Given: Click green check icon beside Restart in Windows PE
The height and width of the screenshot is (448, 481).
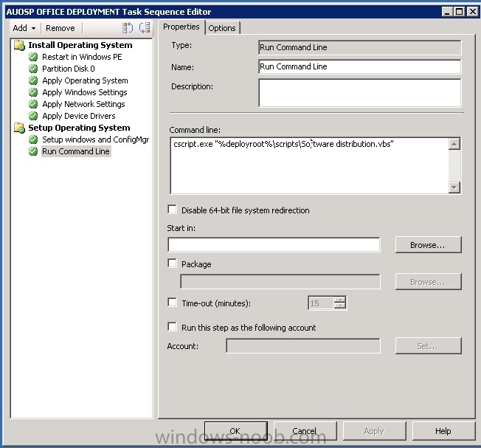Looking at the screenshot, I should (x=33, y=57).
